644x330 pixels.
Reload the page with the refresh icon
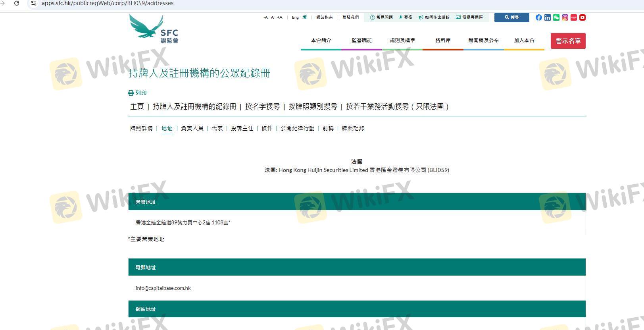pos(17,3)
